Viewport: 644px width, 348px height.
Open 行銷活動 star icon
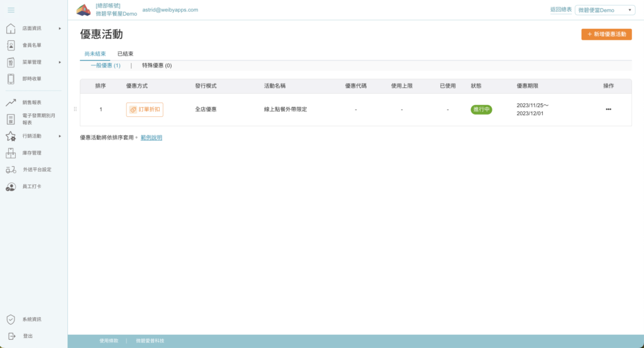click(x=11, y=136)
